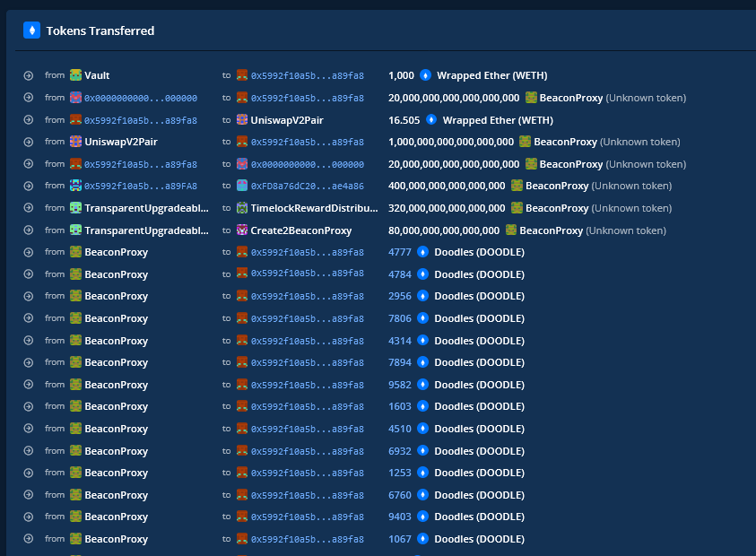The image size is (756, 556).
Task: Open the BeaconProxy sender on the Doodles 9403 row
Action: coord(117,517)
